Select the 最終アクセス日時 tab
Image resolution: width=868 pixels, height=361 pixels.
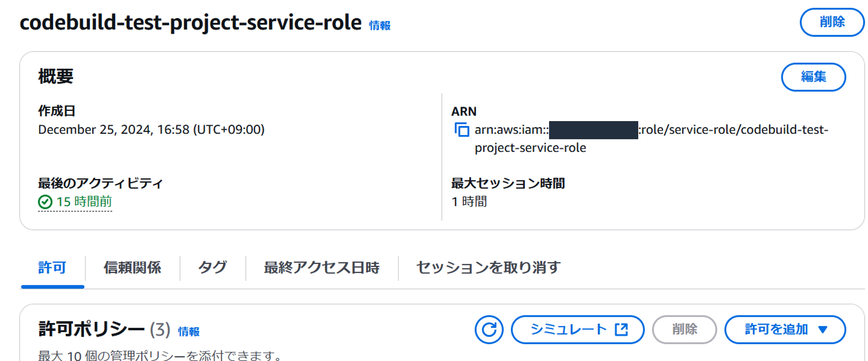click(x=322, y=267)
